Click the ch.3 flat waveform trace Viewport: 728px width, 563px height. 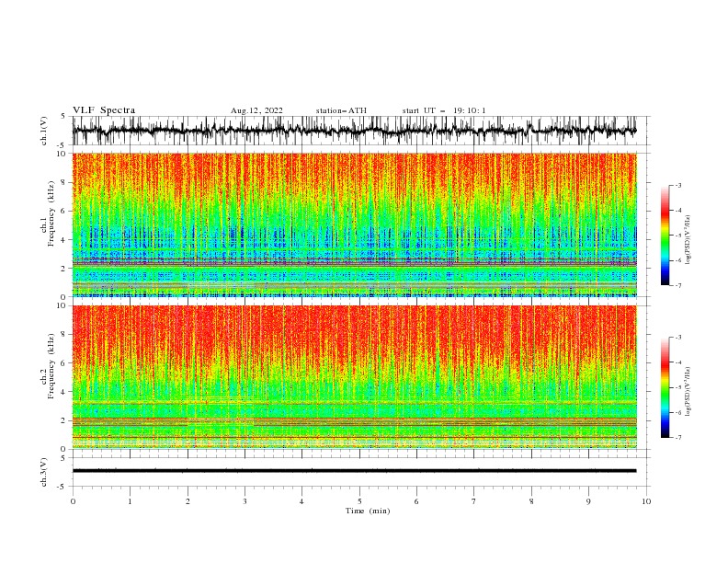354,471
